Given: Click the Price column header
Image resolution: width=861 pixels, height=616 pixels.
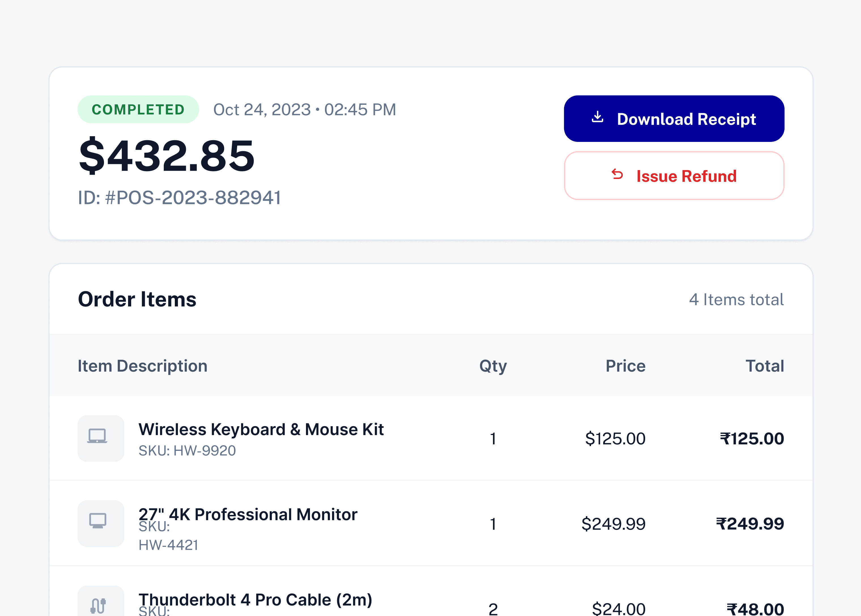Looking at the screenshot, I should [625, 366].
